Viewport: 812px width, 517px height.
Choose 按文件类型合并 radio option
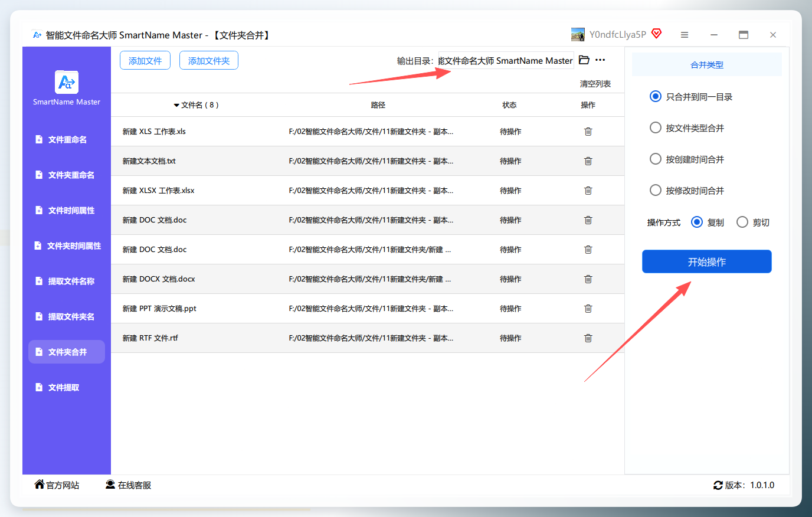click(x=655, y=127)
